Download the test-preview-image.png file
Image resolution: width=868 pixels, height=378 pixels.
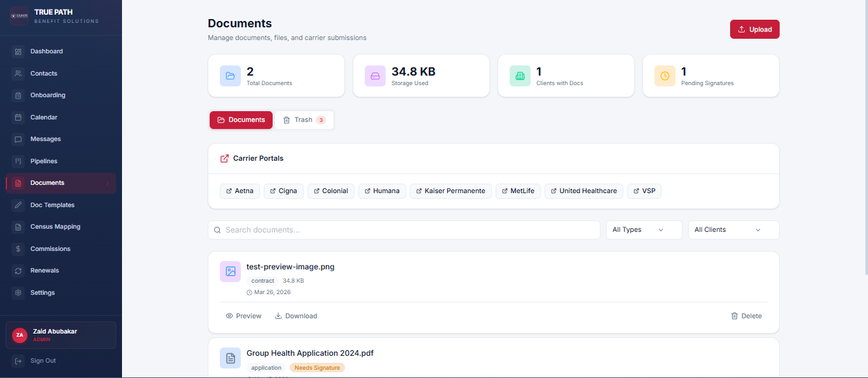pyautogui.click(x=295, y=316)
